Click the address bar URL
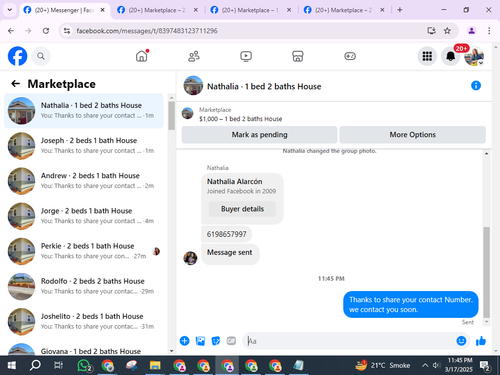This screenshot has width=500, height=375. 147,31
